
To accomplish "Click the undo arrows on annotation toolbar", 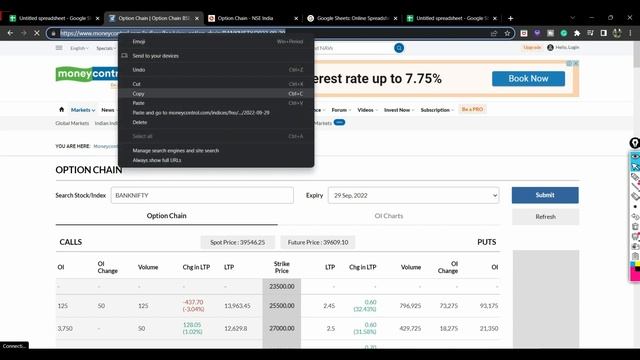I will pos(635,216).
